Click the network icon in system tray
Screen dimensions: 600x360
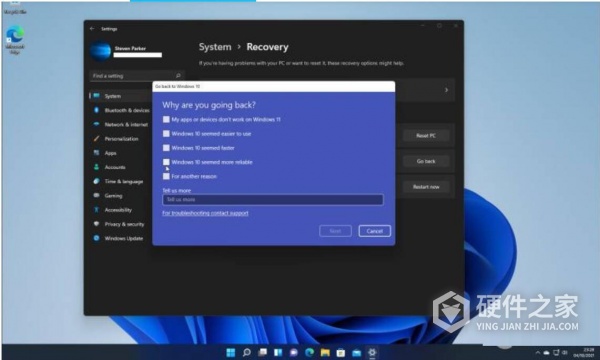pyautogui.click(x=556, y=353)
